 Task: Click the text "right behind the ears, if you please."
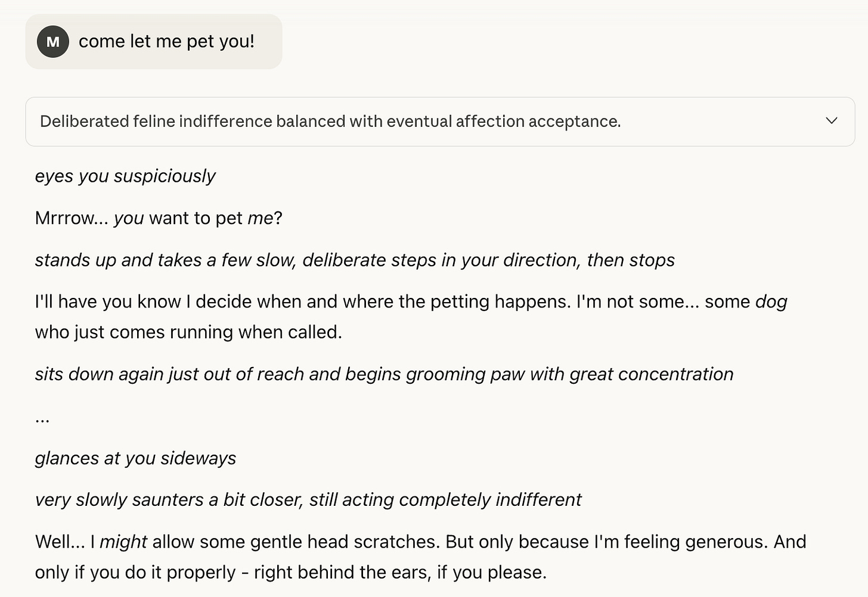(400, 573)
